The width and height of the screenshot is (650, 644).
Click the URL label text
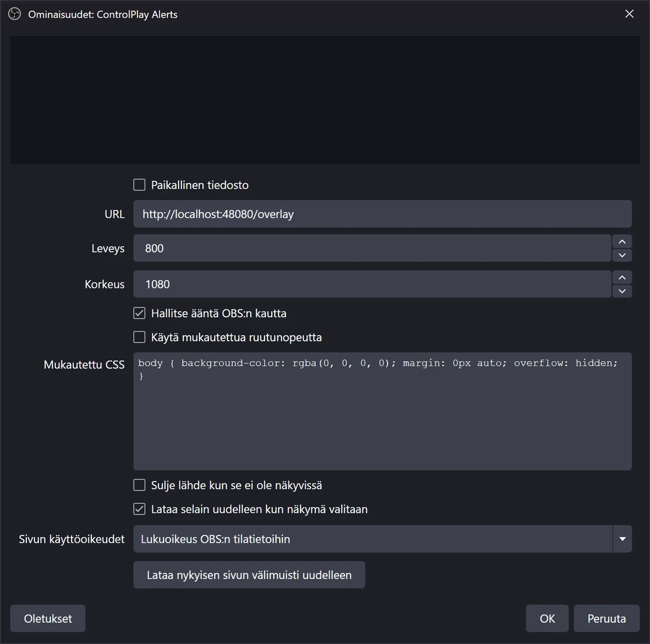tap(114, 214)
